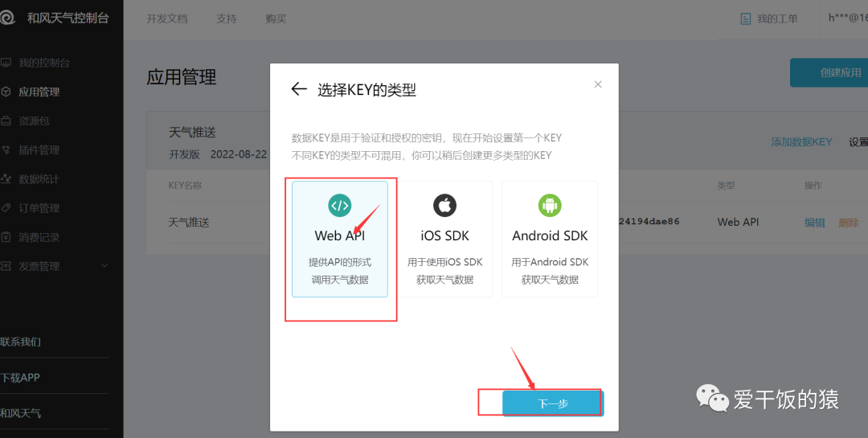The height and width of the screenshot is (438, 868).
Task: Click the 应用管理 cube icon
Action: click(6, 92)
